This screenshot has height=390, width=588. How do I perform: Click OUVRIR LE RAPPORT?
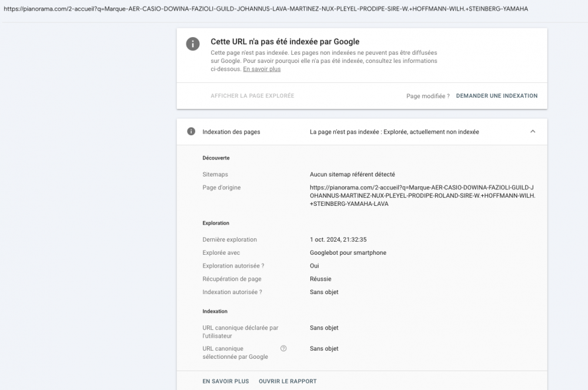288,381
